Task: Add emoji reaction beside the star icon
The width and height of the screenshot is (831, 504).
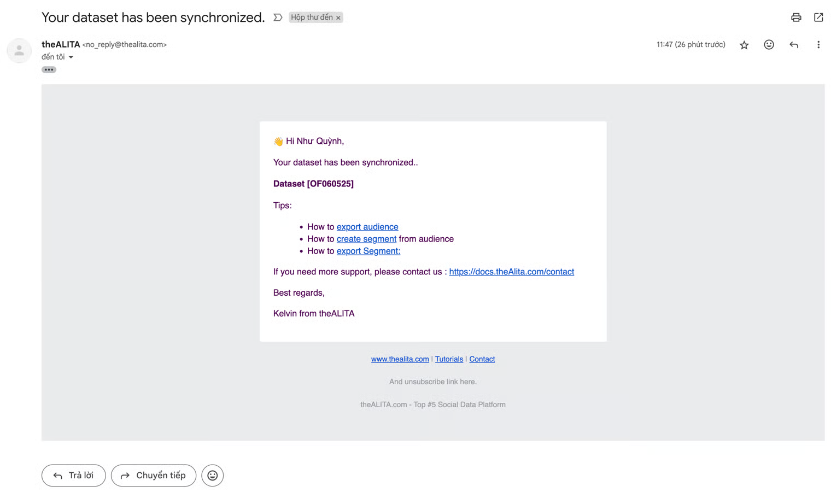Action: [x=769, y=45]
